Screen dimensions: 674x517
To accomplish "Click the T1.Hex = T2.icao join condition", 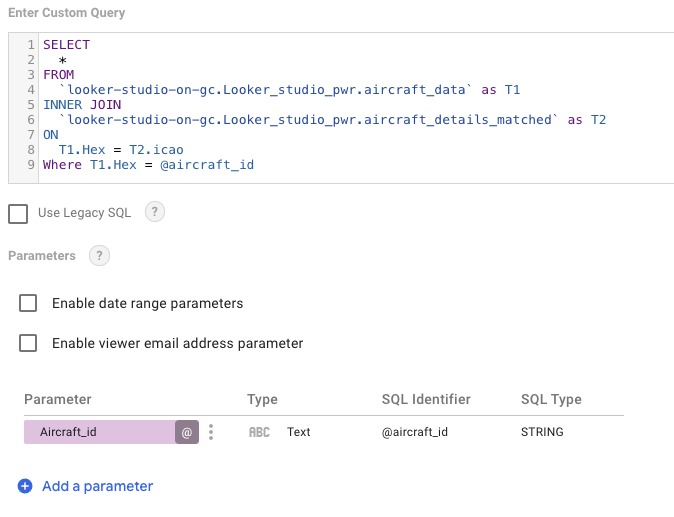I will pos(121,150).
